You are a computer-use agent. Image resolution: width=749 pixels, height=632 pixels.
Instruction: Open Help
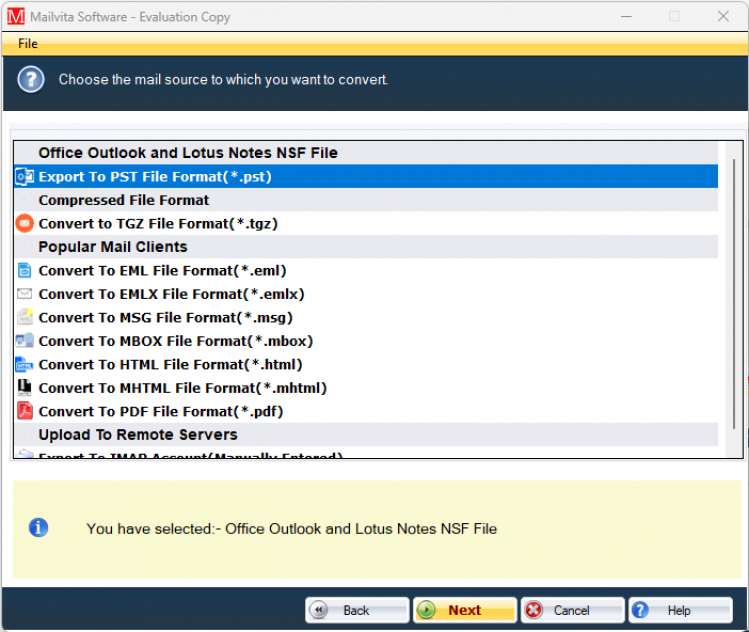coord(681,610)
